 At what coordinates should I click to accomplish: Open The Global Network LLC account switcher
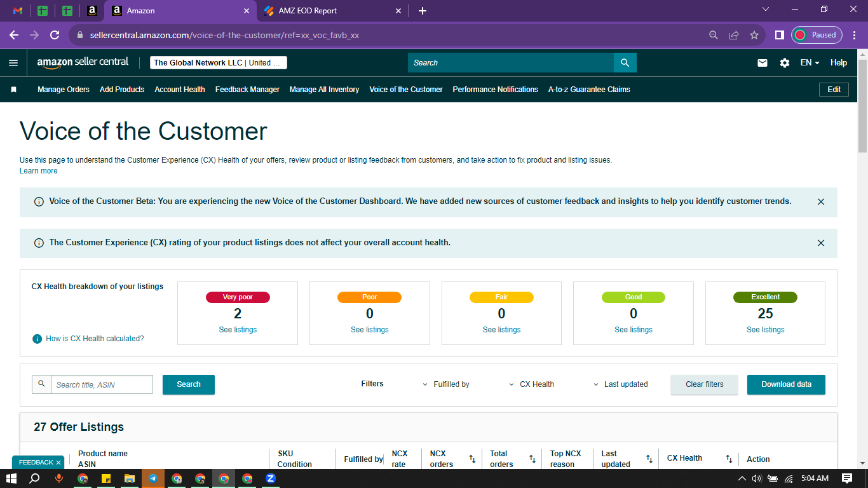(x=219, y=63)
